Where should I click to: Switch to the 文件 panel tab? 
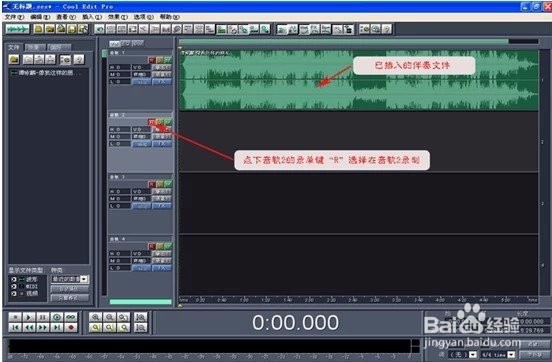coord(14,47)
